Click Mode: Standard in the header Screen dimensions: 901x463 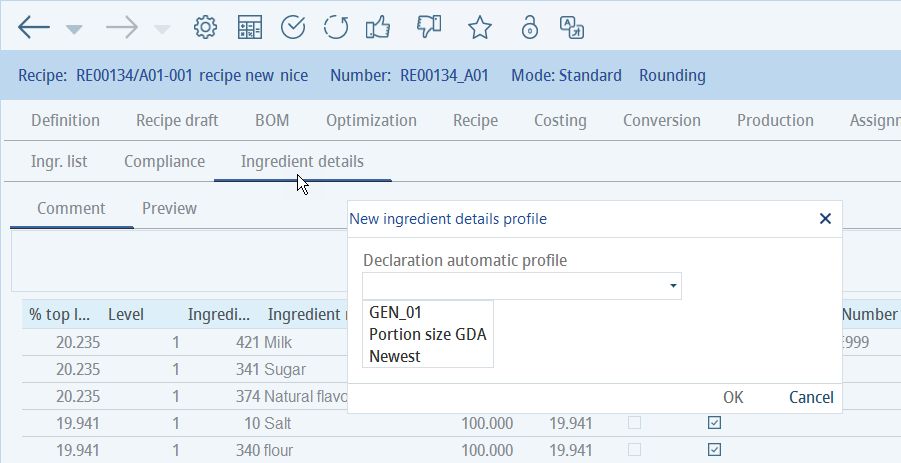tap(567, 75)
